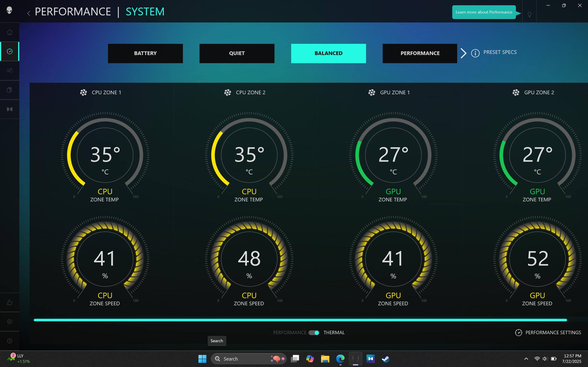Open Performance Settings link
The height and width of the screenshot is (367, 588).
(x=548, y=333)
